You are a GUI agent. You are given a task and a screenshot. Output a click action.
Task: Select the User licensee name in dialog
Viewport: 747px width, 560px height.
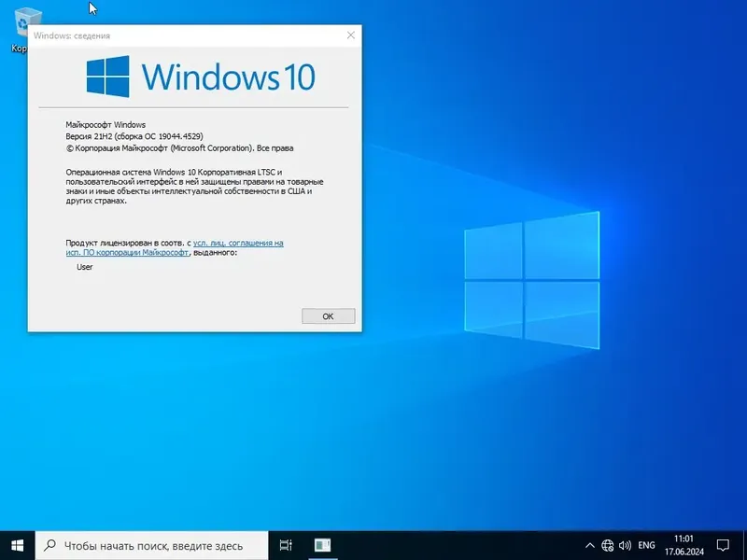(84, 266)
